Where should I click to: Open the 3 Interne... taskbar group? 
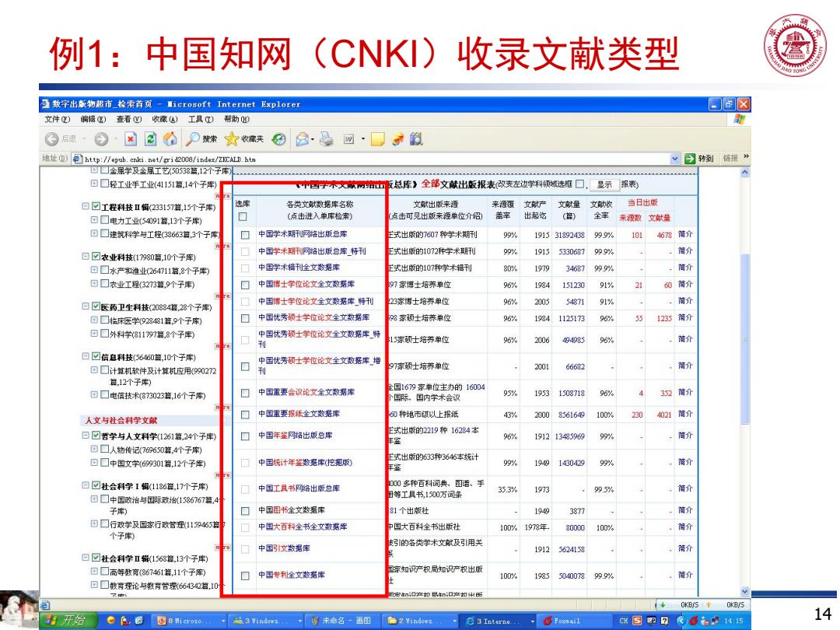click(499, 621)
